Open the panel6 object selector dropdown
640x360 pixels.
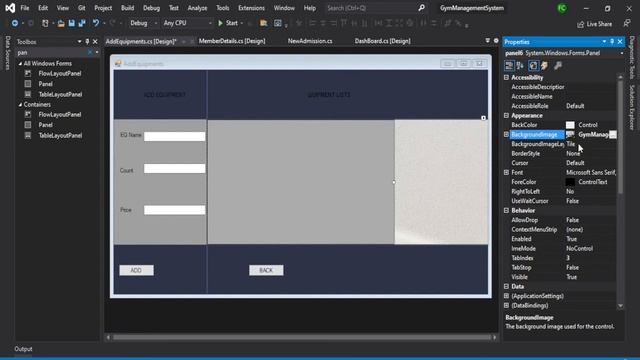click(x=622, y=53)
